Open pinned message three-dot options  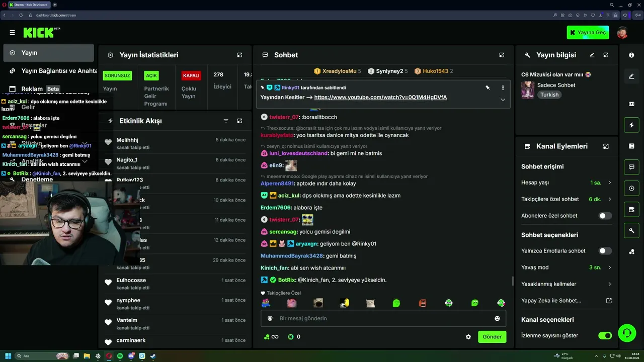[503, 87]
